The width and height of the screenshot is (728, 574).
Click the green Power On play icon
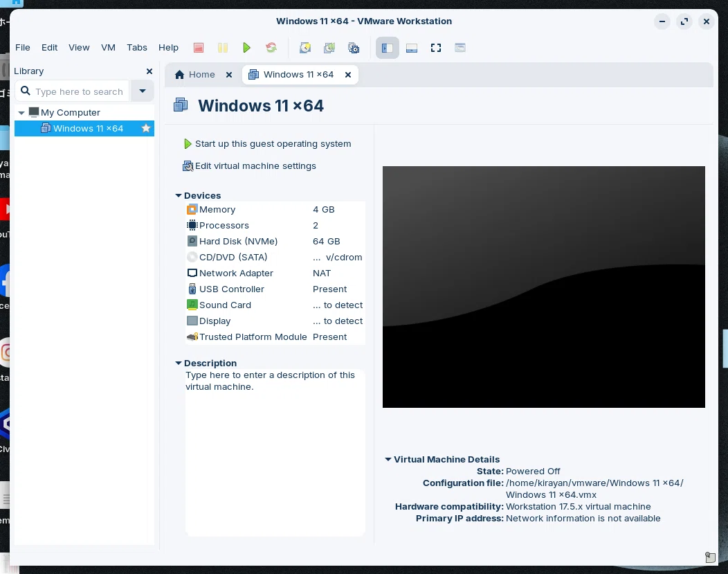[246, 48]
